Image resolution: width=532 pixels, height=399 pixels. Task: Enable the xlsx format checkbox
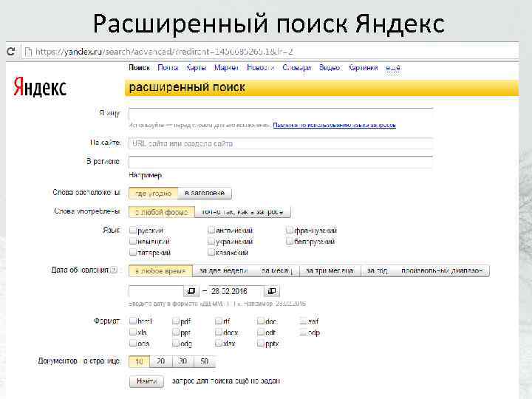click(219, 343)
